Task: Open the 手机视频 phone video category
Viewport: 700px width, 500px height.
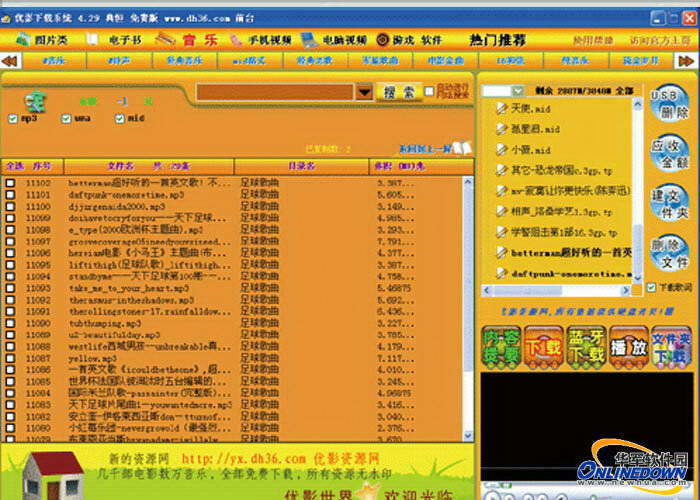Action: 261,40
